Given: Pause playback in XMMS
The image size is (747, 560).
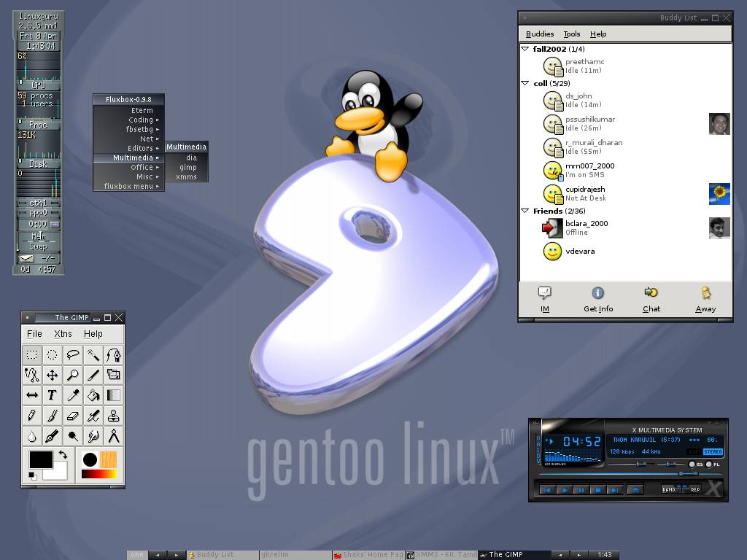Looking at the screenshot, I should (x=581, y=489).
